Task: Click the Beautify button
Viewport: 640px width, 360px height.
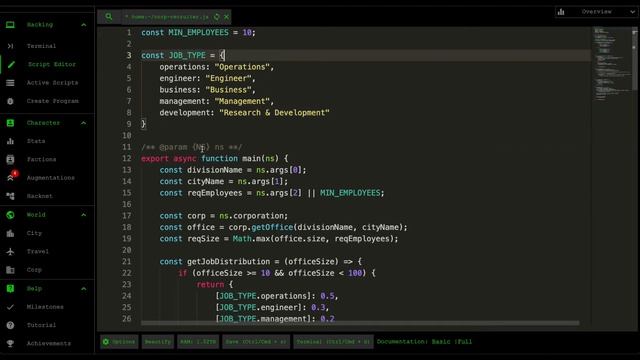Action: (x=158, y=342)
